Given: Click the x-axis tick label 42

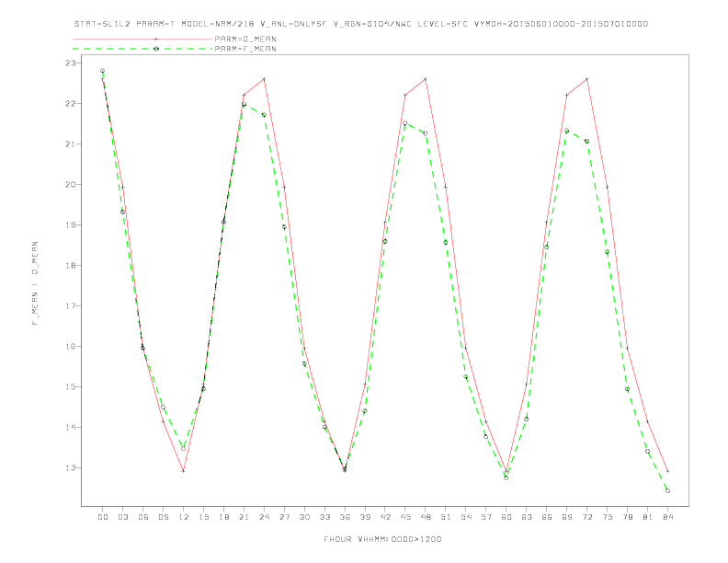Looking at the screenshot, I should pyautogui.click(x=385, y=517).
